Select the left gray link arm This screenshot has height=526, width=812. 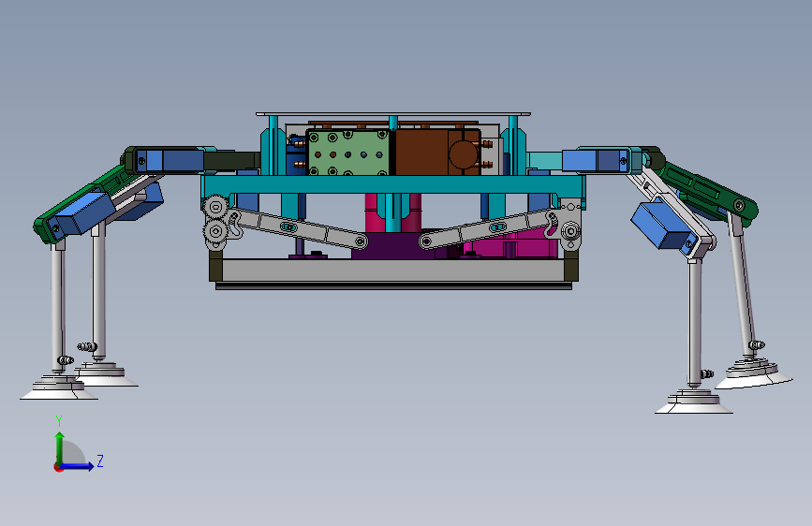tap(298, 228)
